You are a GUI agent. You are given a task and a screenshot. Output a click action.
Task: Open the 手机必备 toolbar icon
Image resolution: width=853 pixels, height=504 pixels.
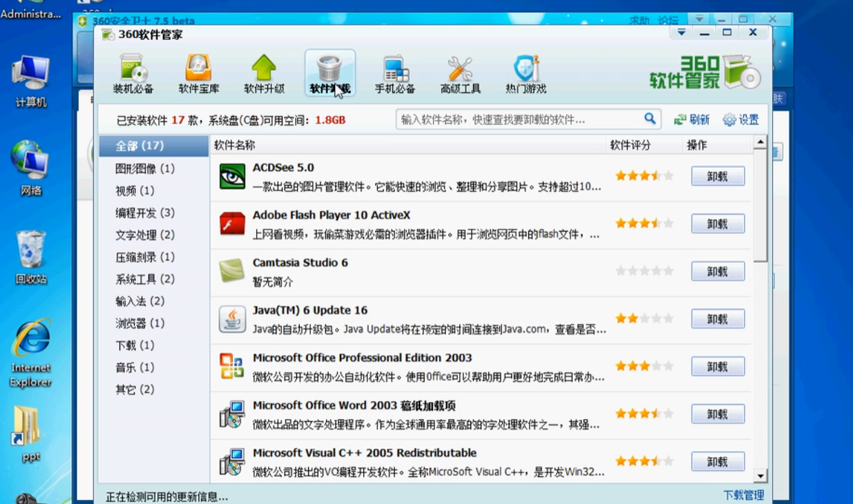(395, 73)
